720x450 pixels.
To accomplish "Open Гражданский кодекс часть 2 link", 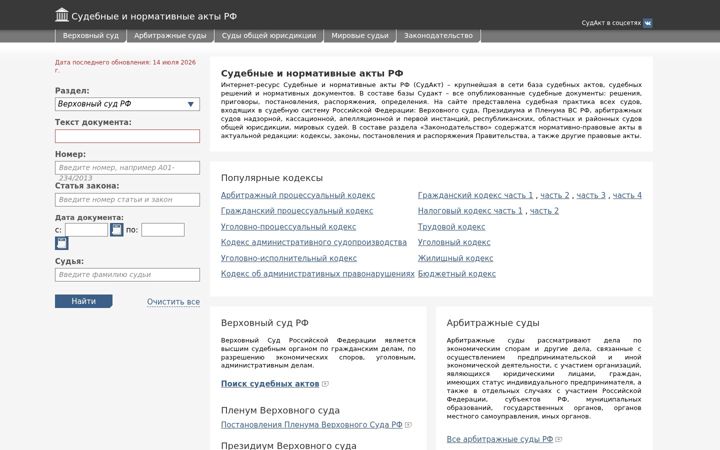I will 555,195.
